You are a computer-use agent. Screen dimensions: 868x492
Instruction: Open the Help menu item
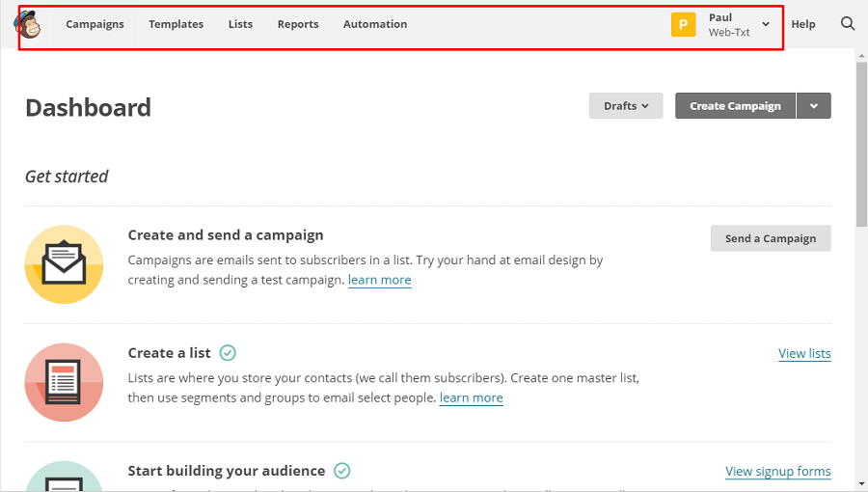[802, 24]
